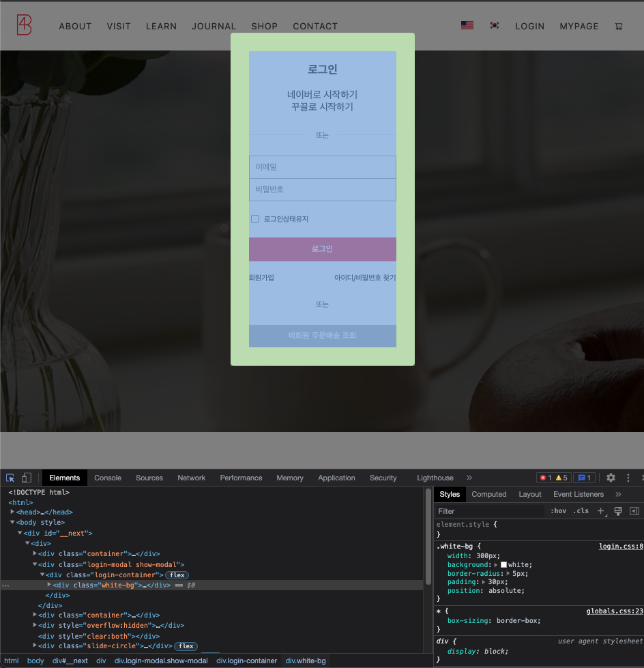Click the Elements panel vertical scrollbar

[428, 537]
